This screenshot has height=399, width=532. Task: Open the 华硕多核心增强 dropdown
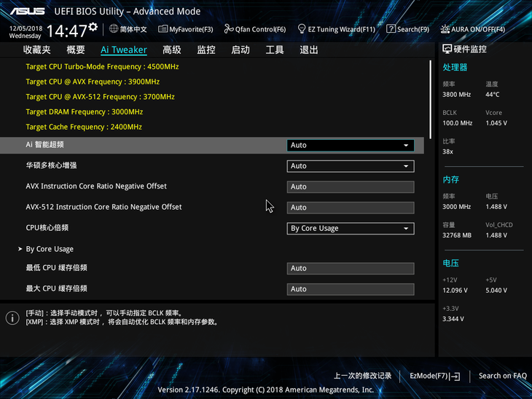[x=350, y=166]
